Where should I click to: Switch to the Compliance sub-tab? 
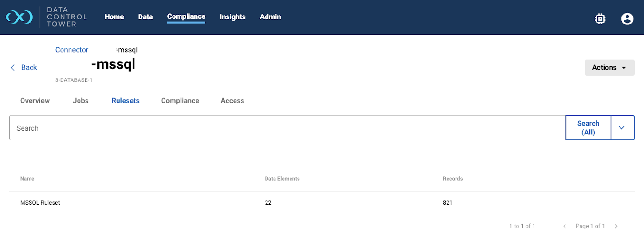pos(180,101)
